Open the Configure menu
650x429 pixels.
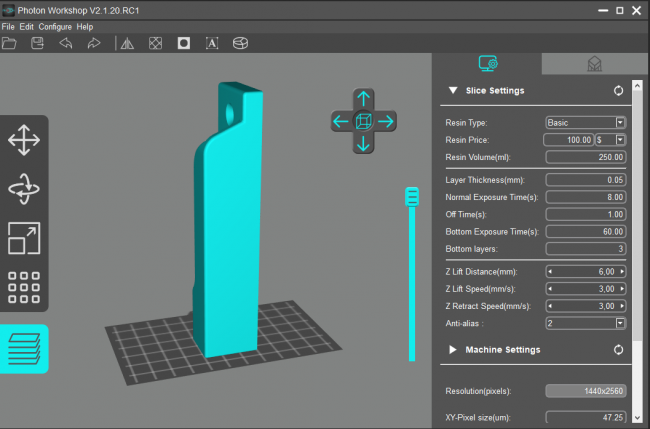56,26
